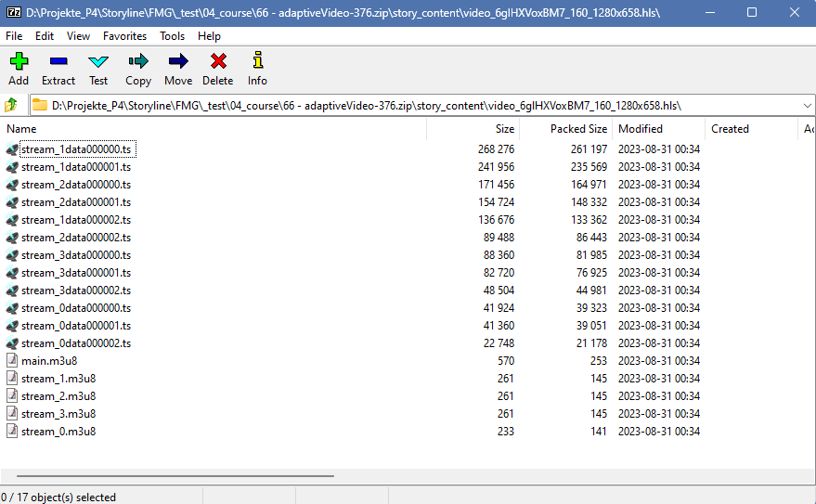Select file name stream_0data000001.ts
Image resolution: width=816 pixels, height=504 pixels.
(76, 326)
